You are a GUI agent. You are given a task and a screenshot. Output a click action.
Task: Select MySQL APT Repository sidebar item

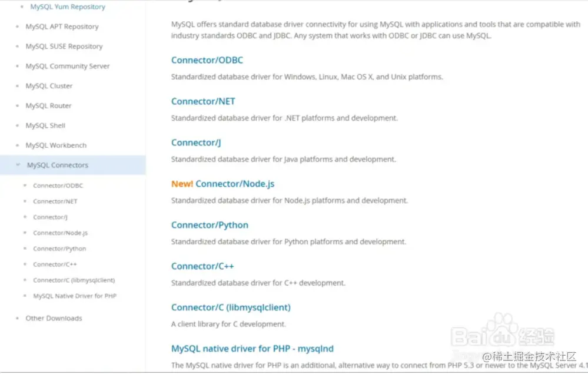pos(62,27)
